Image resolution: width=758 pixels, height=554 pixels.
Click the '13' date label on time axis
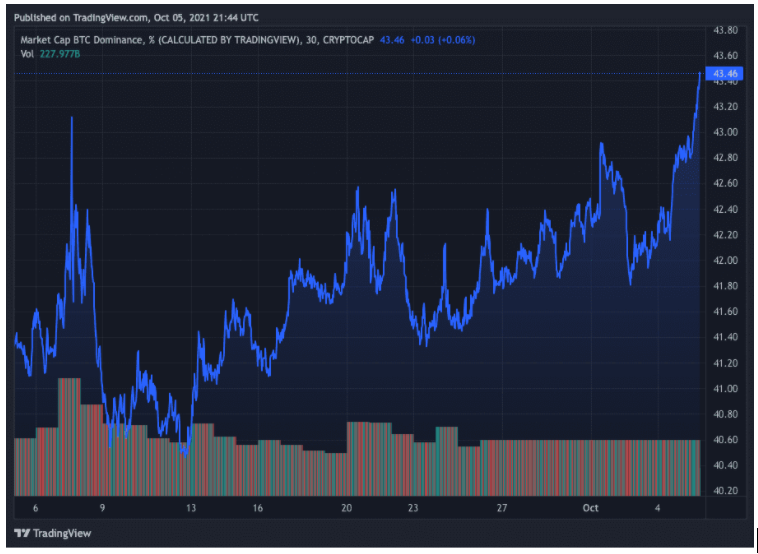[x=191, y=508]
